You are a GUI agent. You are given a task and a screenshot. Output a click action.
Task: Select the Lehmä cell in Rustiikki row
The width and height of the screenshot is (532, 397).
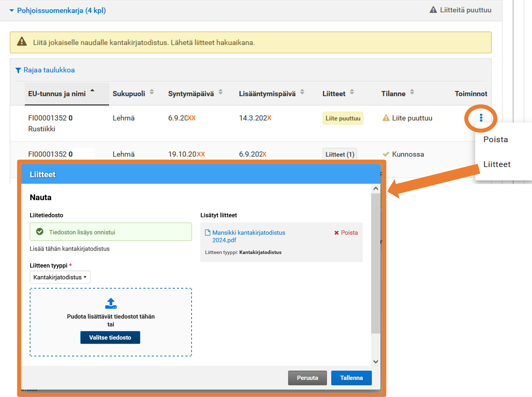[123, 118]
